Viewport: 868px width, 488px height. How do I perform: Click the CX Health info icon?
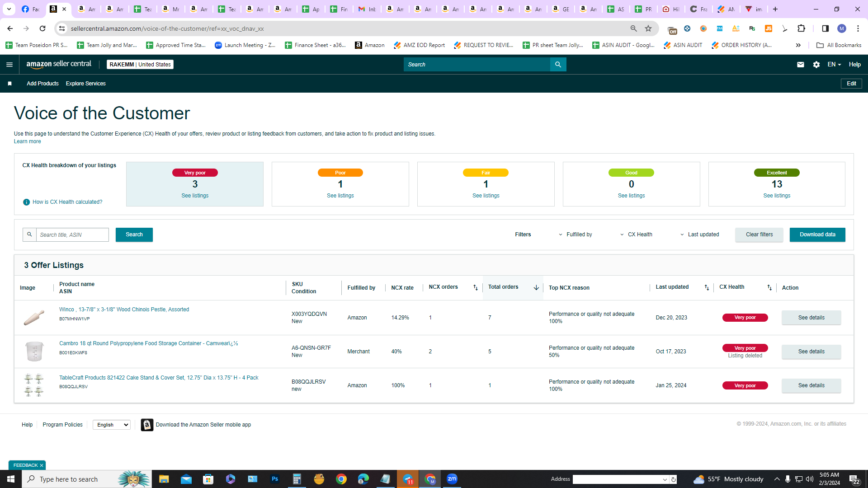pos(26,202)
